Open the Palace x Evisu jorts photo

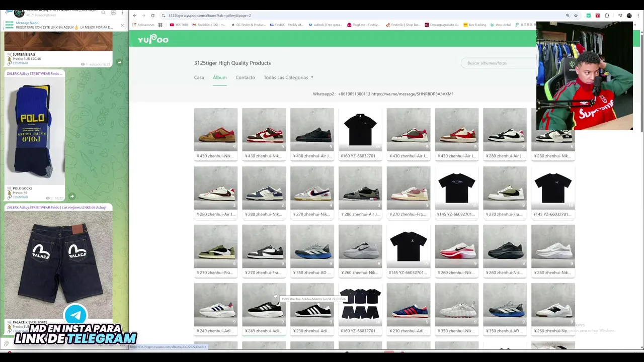click(x=58, y=264)
